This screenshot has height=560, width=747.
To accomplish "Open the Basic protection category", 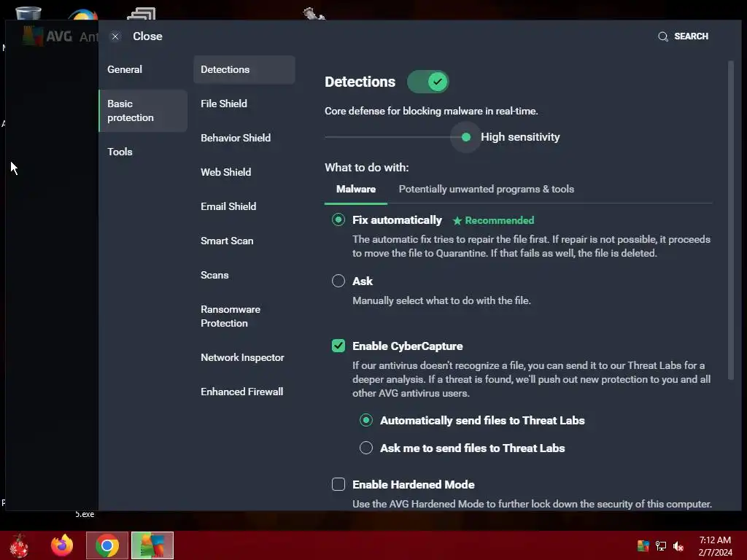I will [143, 111].
